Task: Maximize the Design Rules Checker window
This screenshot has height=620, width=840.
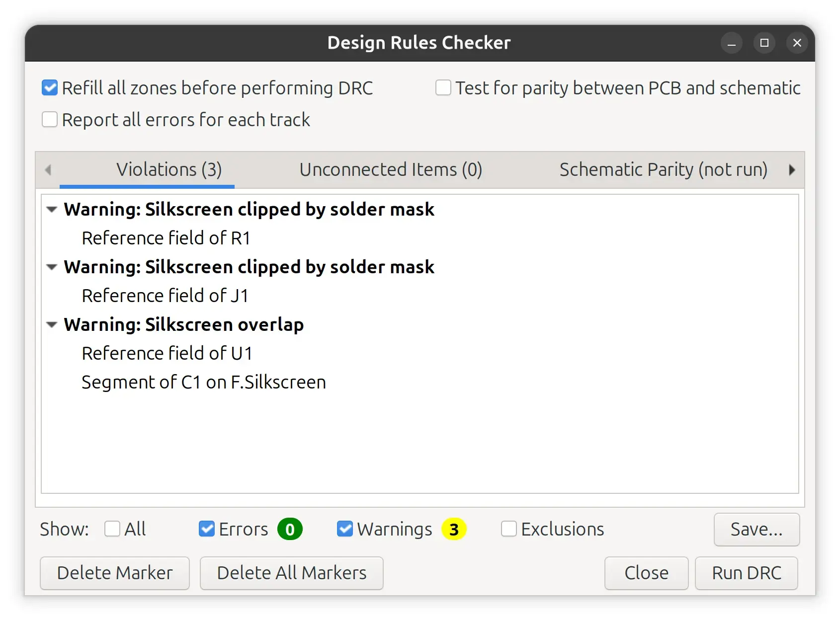Action: [x=764, y=43]
